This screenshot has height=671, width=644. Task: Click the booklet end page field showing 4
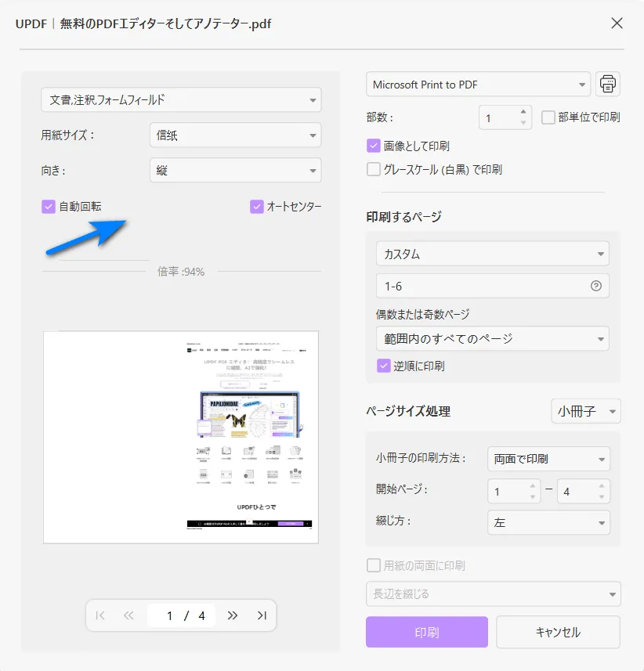[583, 491]
